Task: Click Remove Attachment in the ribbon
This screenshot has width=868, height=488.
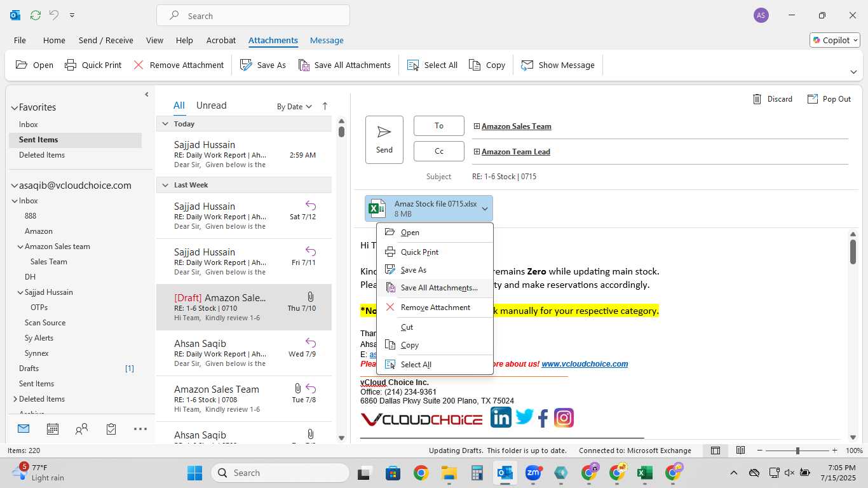Action: pos(179,65)
